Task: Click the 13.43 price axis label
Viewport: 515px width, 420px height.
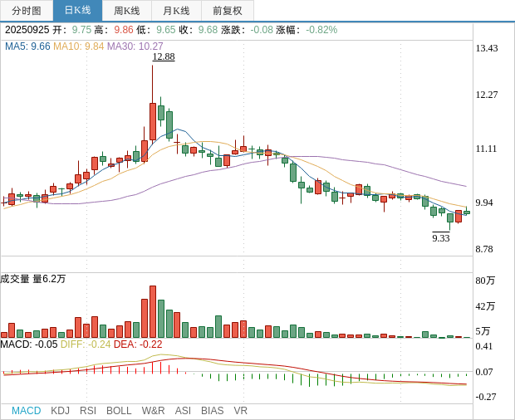Action: 487,48
